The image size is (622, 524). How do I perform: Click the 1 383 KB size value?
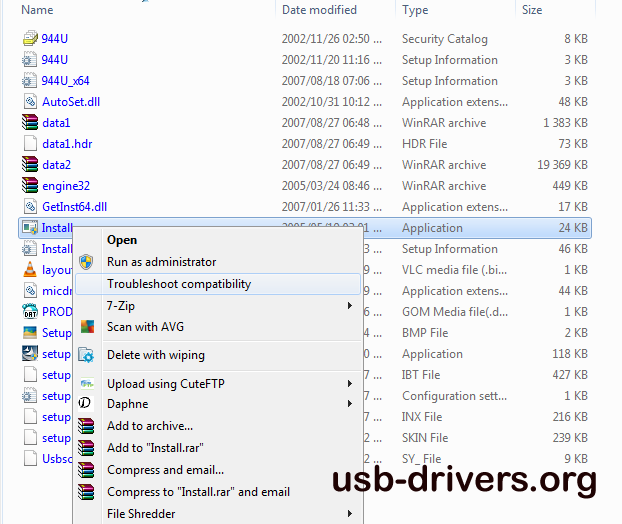point(565,123)
